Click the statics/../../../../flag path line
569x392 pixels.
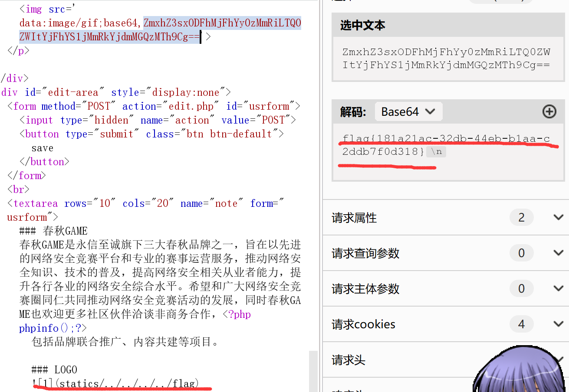115,383
